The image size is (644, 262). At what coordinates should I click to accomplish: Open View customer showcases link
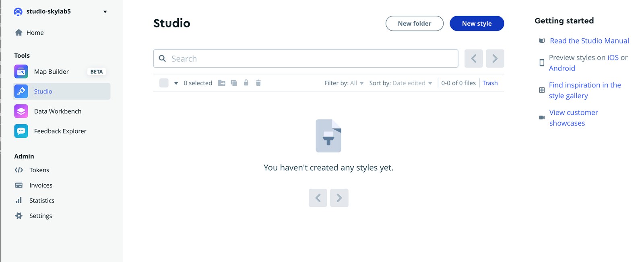coord(574,118)
